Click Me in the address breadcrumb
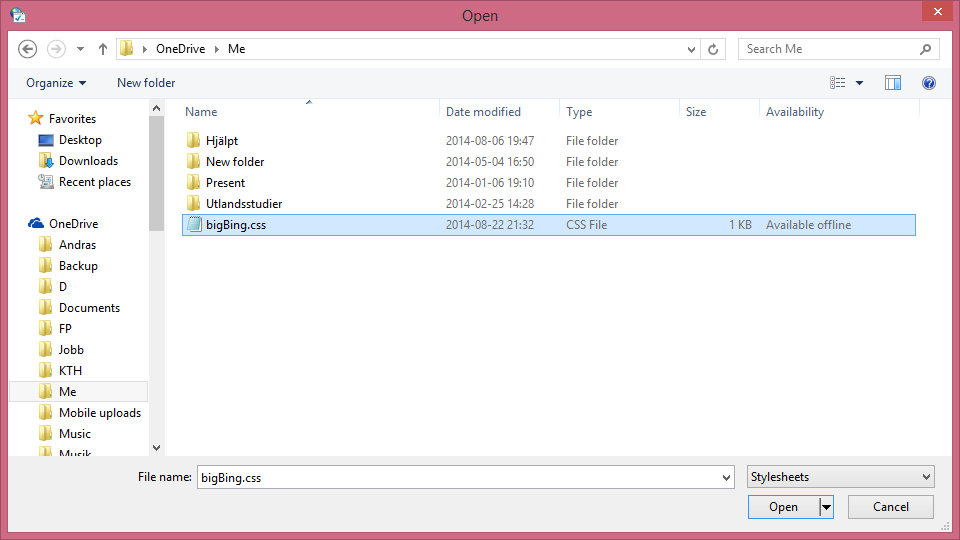The image size is (960, 540). tap(236, 49)
